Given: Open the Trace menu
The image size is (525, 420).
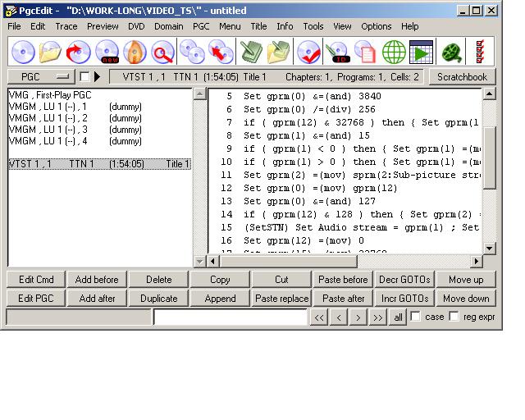Looking at the screenshot, I should (x=66, y=26).
